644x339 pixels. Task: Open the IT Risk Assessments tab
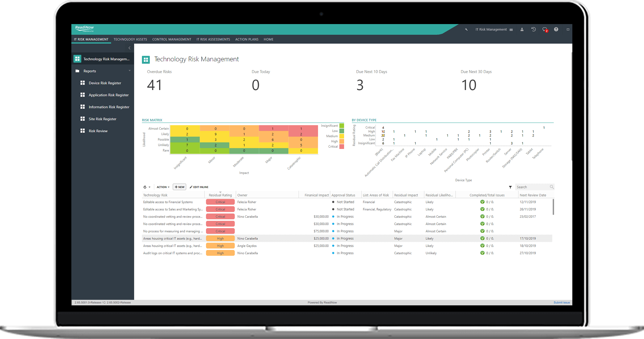pos(213,39)
